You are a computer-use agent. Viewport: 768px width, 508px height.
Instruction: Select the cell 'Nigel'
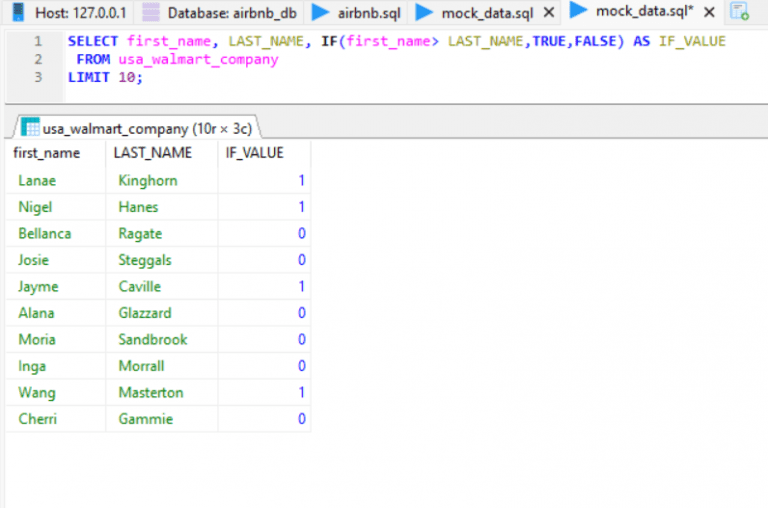55,207
